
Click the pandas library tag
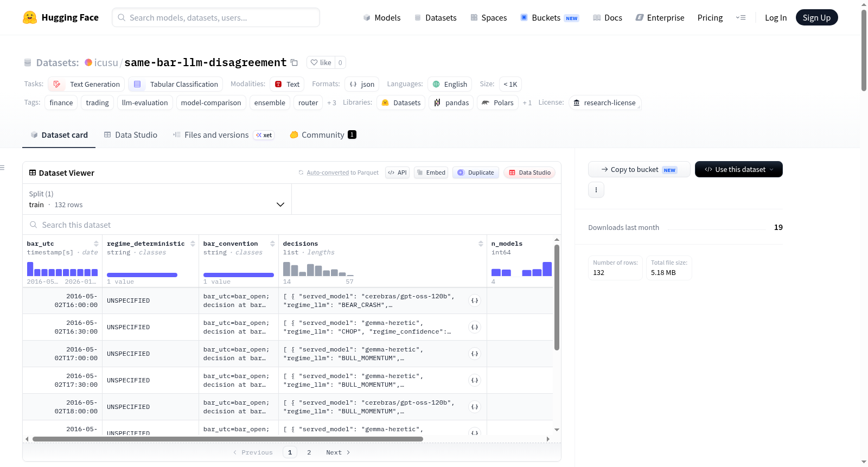[x=451, y=103]
